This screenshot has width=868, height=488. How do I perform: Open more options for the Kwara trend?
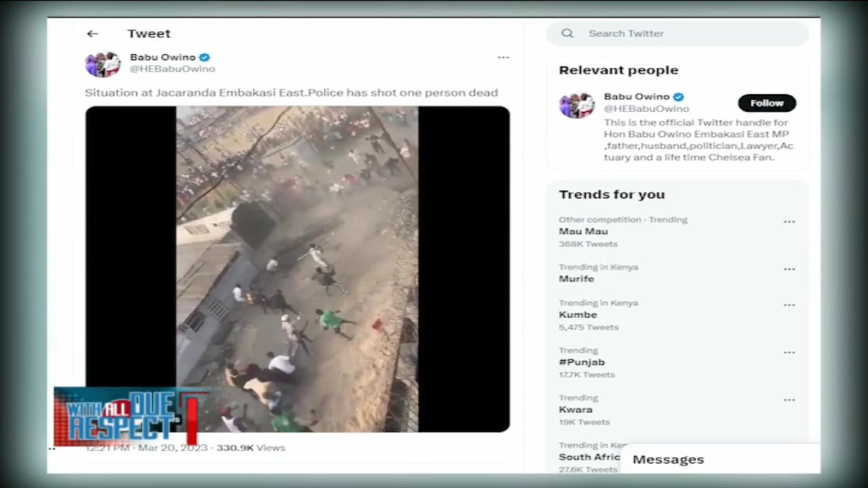[x=789, y=400]
